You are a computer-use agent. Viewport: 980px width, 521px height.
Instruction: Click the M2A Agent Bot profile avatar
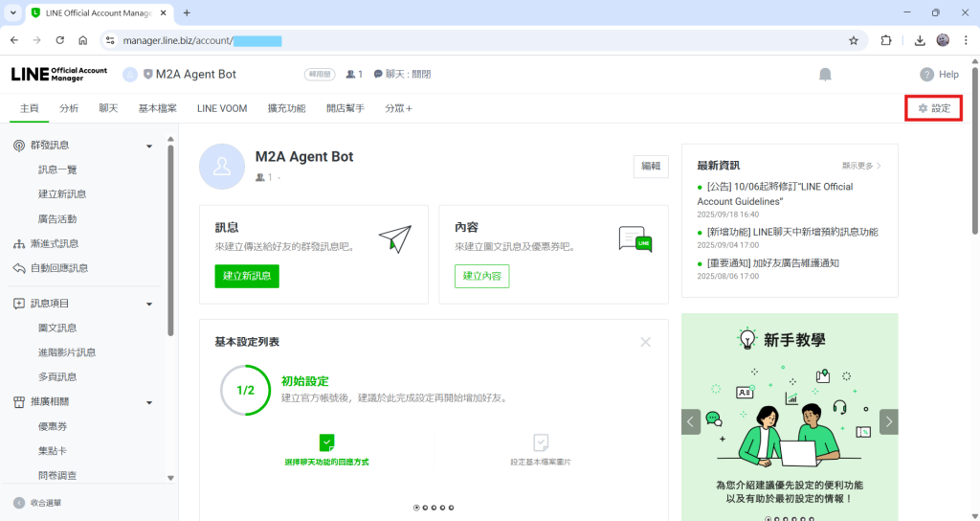click(x=222, y=167)
